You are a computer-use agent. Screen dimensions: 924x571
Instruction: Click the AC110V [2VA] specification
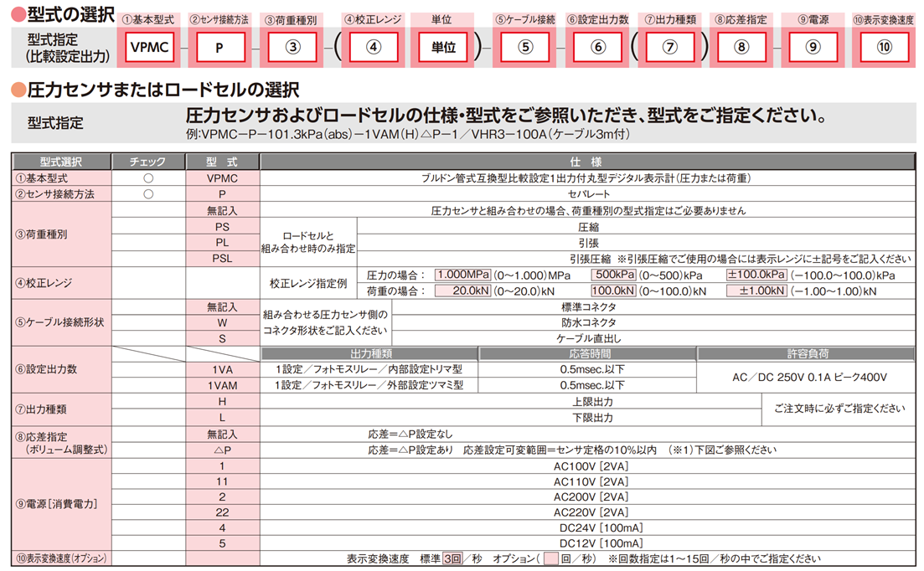coord(591,481)
